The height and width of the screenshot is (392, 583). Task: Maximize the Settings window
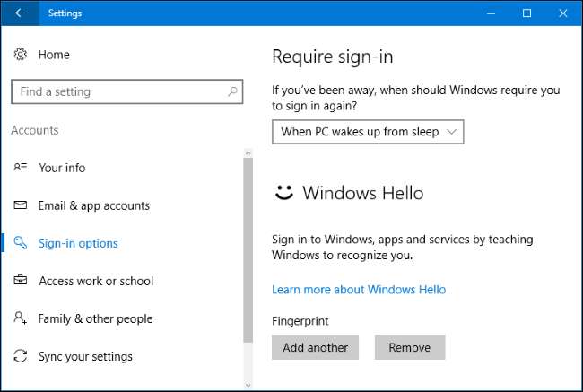pyautogui.click(x=526, y=13)
